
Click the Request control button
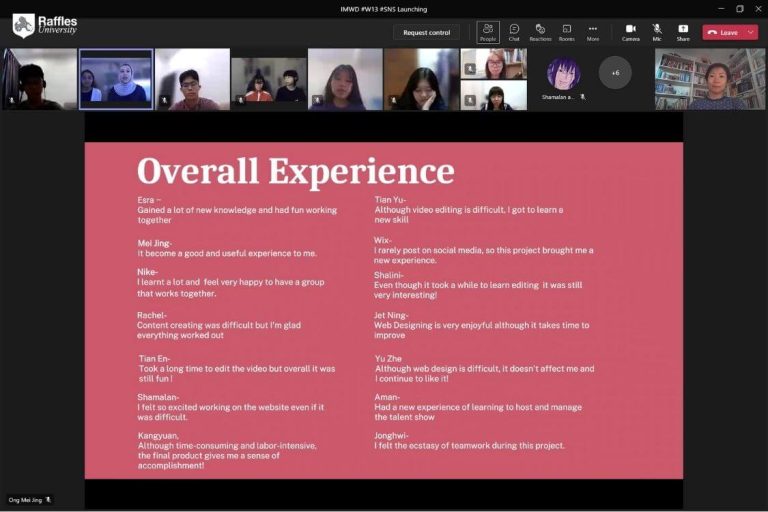[x=426, y=32]
